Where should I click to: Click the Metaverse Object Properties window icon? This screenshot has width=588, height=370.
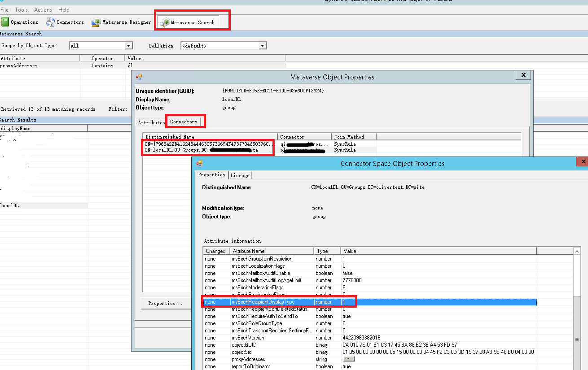coord(139,77)
